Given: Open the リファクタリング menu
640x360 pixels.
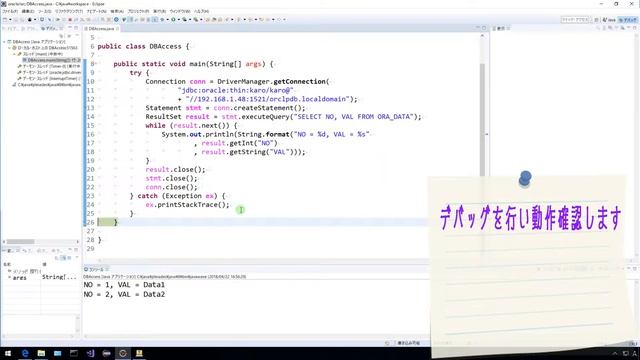Looking at the screenshot, I should pyautogui.click(x=69, y=11).
